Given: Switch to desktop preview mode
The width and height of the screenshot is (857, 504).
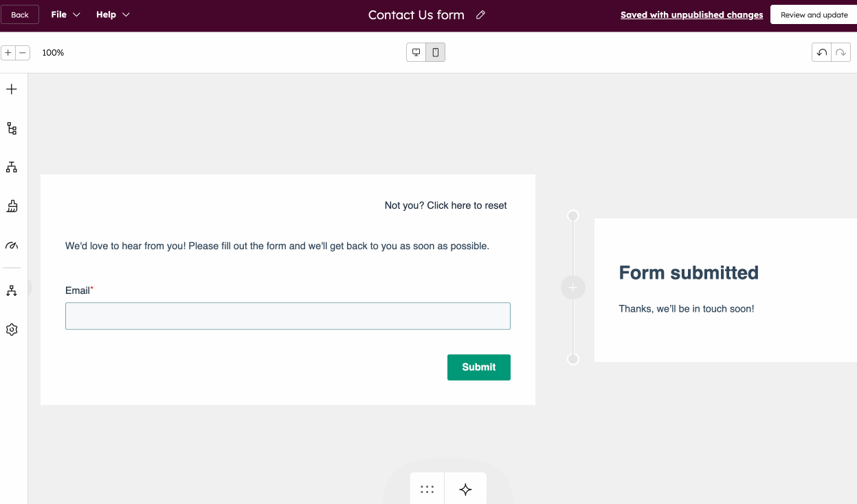Looking at the screenshot, I should 416,51.
